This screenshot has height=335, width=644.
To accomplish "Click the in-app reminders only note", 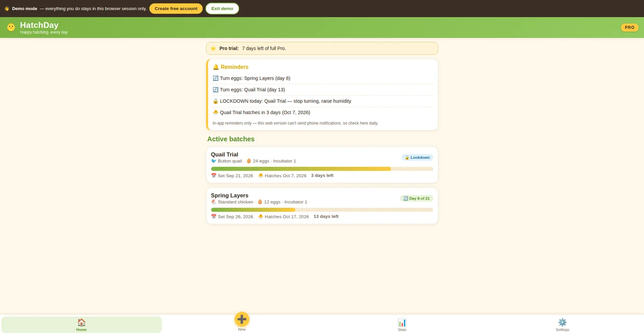I will 295,123.
